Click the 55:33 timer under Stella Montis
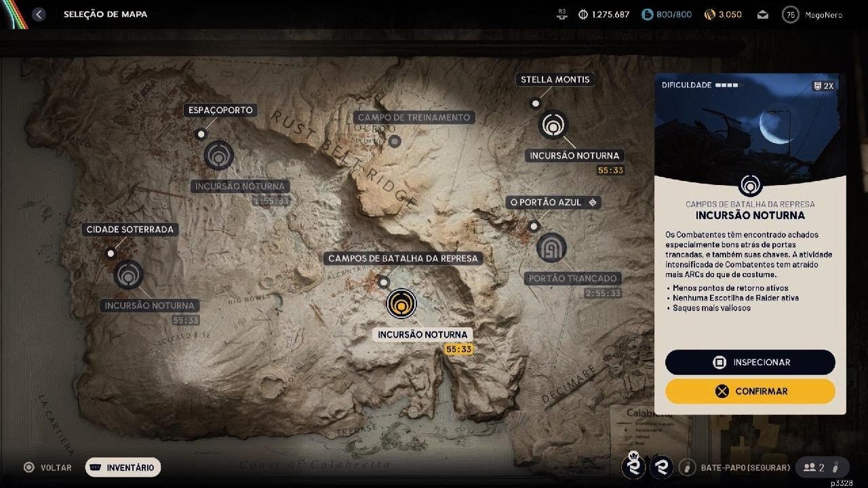Viewport: 868px width, 488px height. coord(610,171)
